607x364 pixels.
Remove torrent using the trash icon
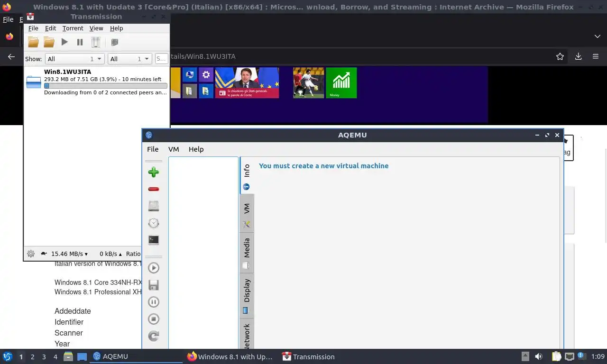[96, 42]
